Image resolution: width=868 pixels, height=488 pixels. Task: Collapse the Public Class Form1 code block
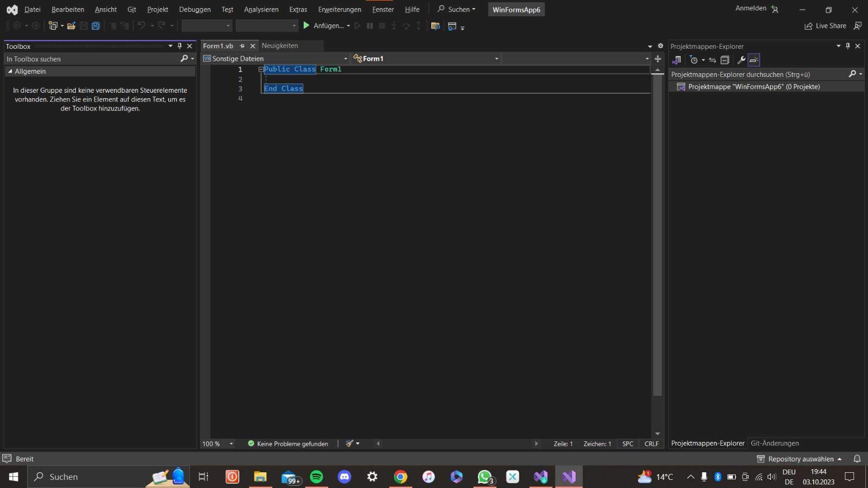click(260, 69)
